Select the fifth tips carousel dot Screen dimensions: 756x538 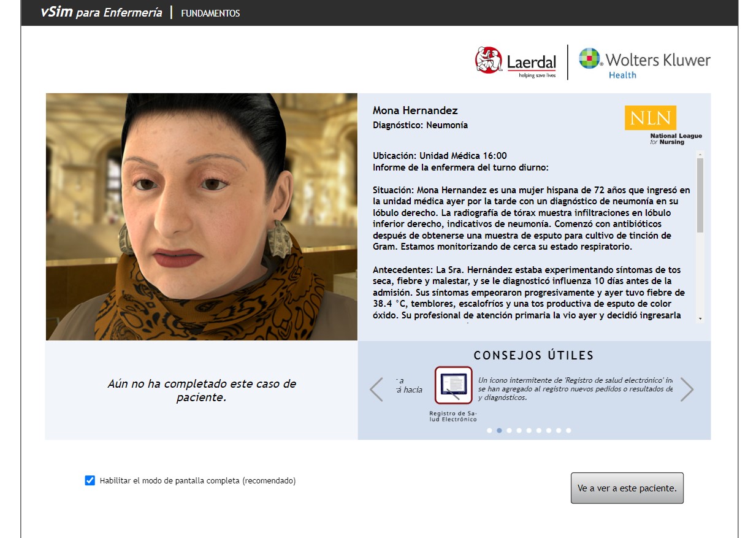point(529,431)
